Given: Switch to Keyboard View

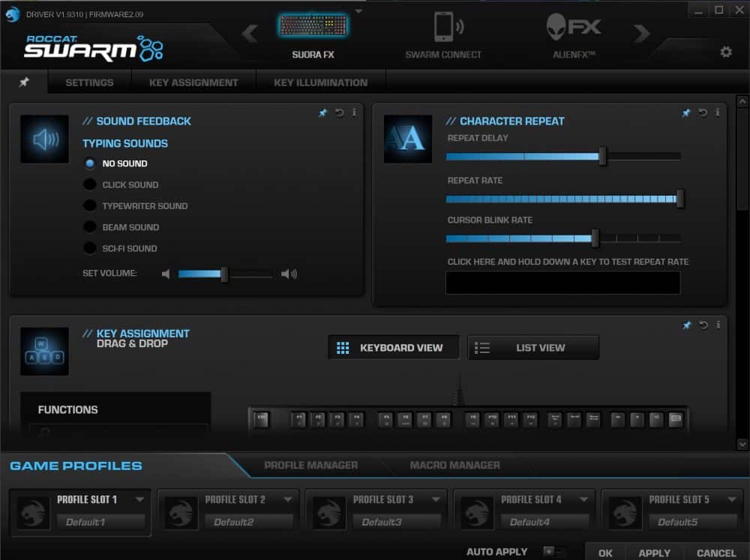Looking at the screenshot, I should point(394,348).
